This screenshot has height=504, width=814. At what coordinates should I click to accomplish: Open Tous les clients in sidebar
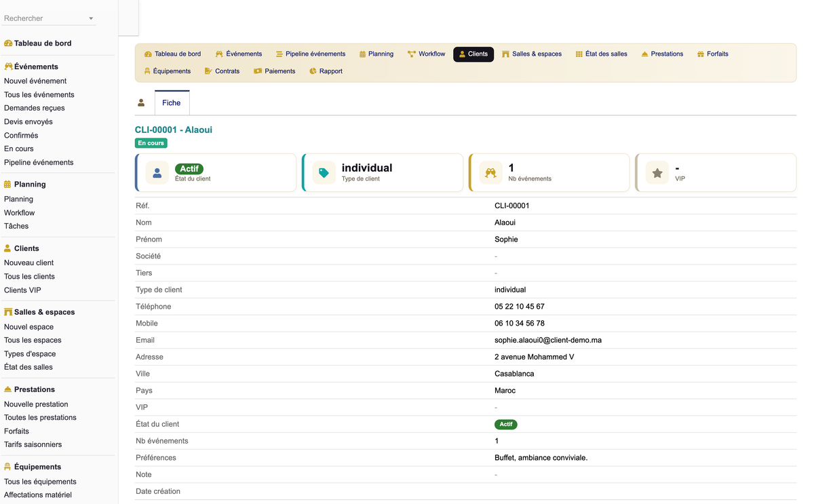coord(30,276)
